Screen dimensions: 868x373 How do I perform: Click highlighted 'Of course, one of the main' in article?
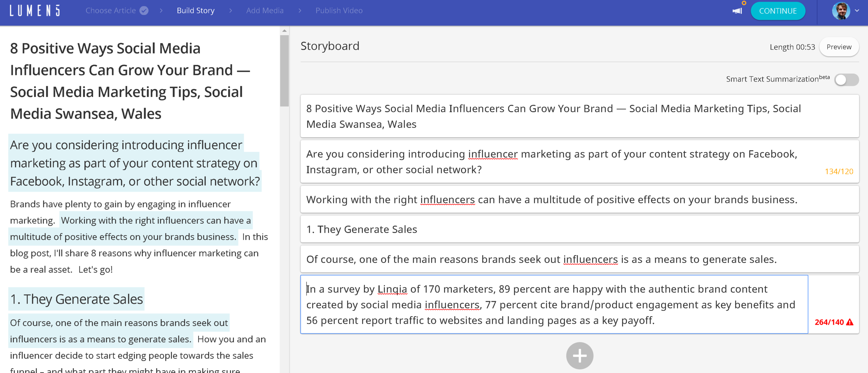pyautogui.click(x=119, y=331)
